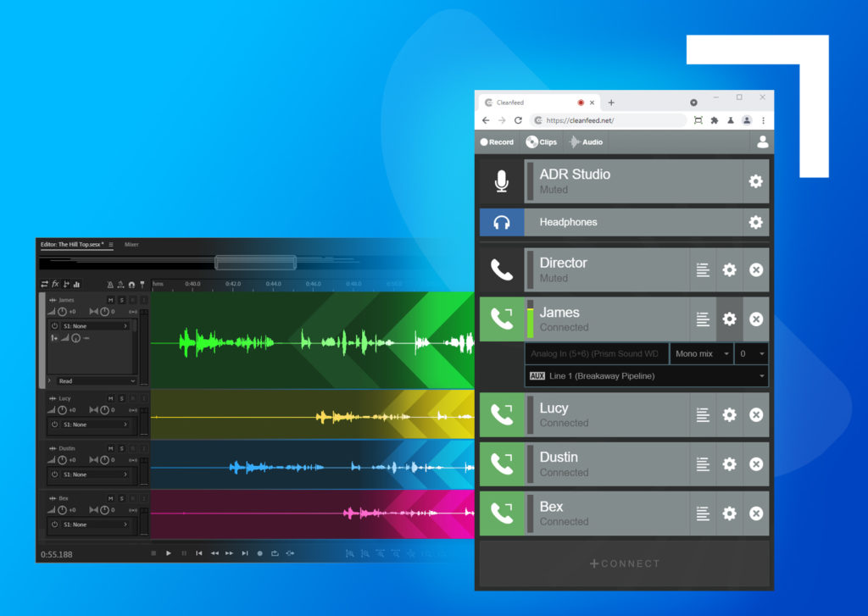
Task: Select the Cleanfeed browser tab
Action: 540,103
